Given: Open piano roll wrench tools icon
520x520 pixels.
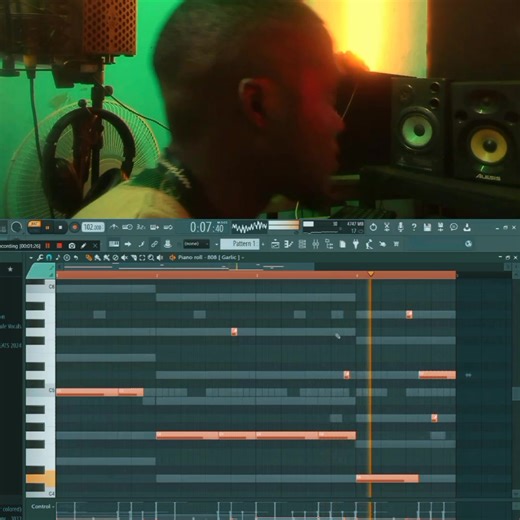Looking at the screenshot, I should [40, 258].
